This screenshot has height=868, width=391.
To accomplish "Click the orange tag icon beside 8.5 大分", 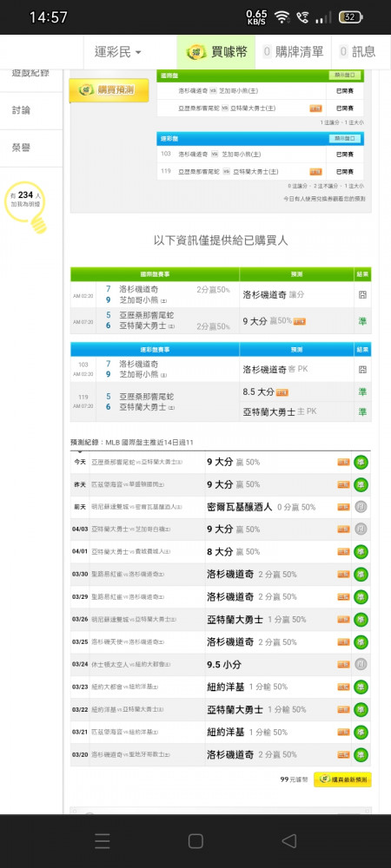I will tap(282, 392).
